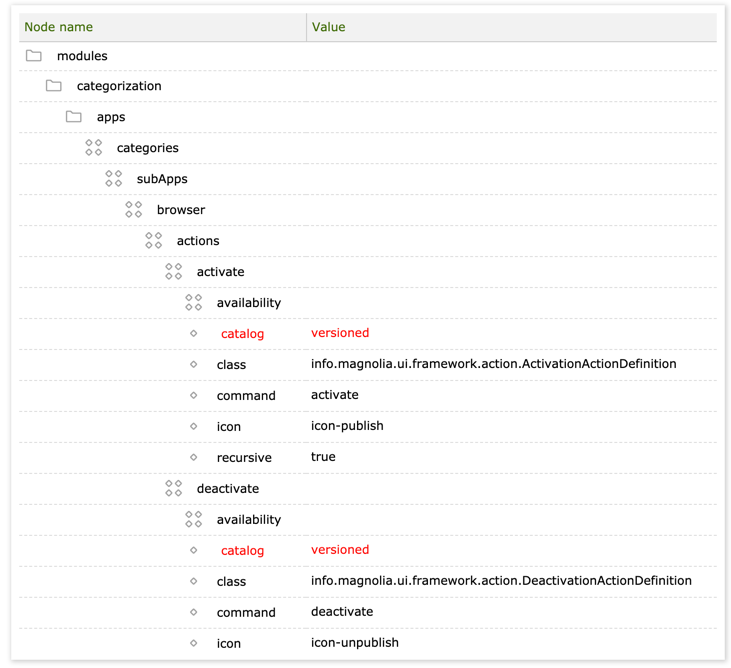
Task: Select class property name under activate
Action: click(x=231, y=365)
